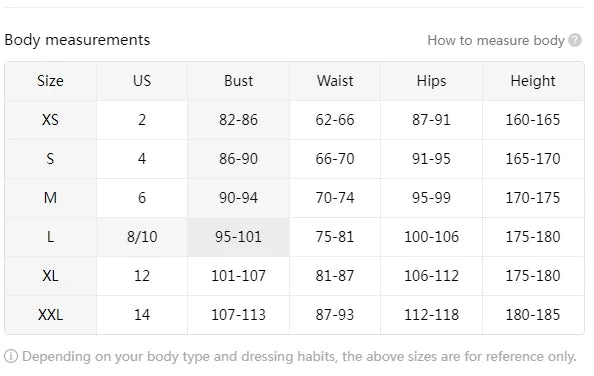Screen dimensions: 594x376
Task: Click the question mark help icon
Action: point(575,40)
